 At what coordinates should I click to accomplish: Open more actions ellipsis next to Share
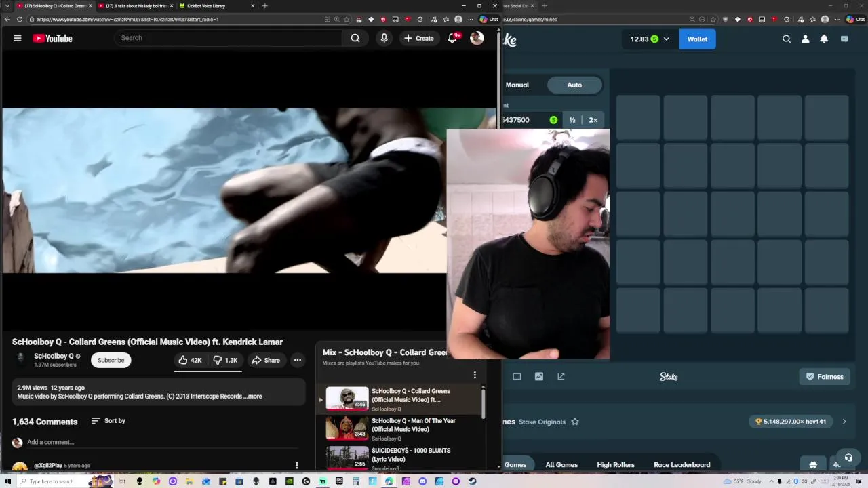(297, 361)
